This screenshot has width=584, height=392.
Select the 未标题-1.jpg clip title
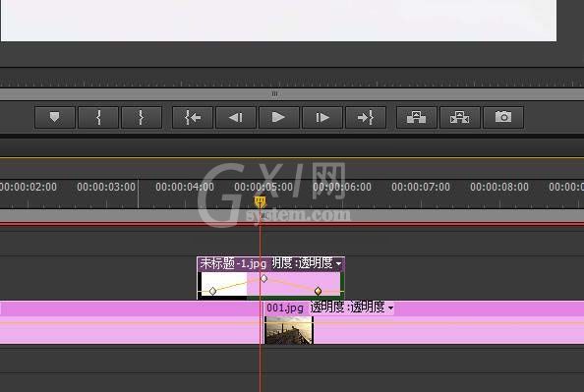click(x=233, y=263)
